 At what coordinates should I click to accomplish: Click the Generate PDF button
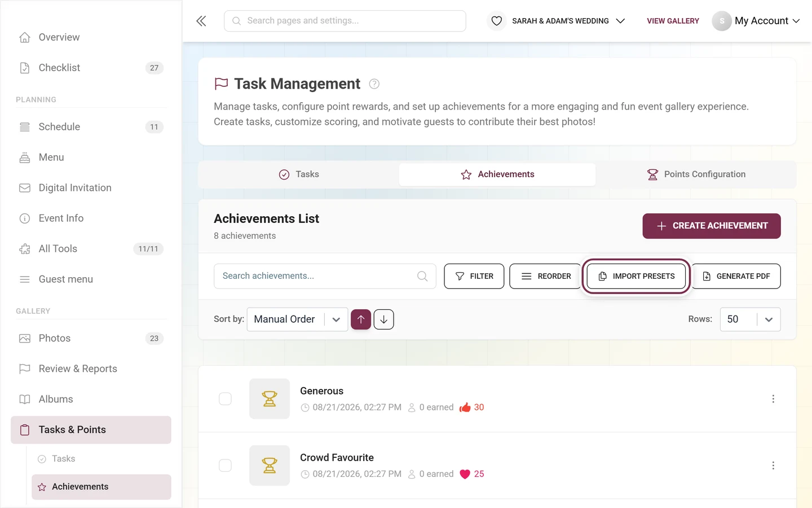tap(736, 276)
